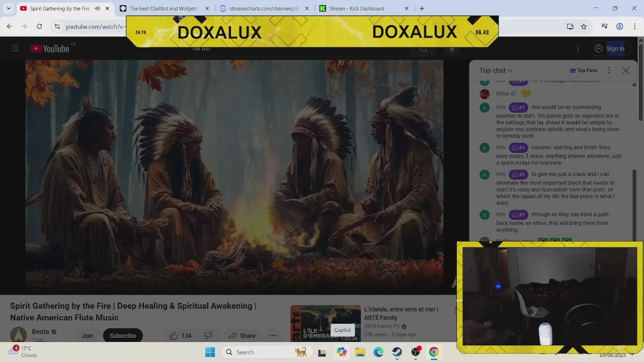Dislike the video with thumbs down
The image size is (644, 362).
click(208, 335)
